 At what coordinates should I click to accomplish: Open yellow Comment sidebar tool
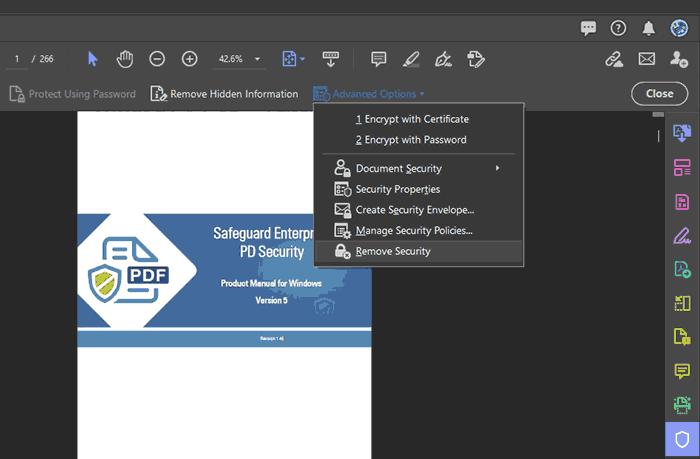click(682, 371)
